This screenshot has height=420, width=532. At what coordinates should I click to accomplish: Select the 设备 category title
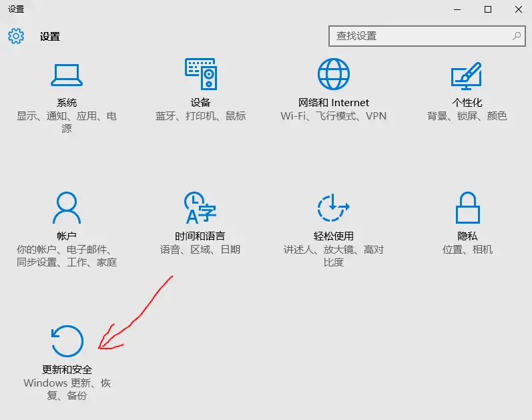click(200, 102)
